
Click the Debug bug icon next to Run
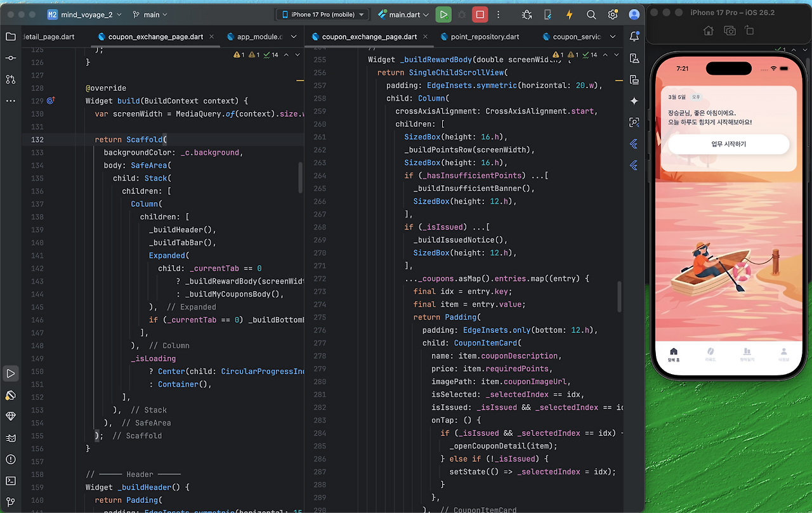[462, 15]
